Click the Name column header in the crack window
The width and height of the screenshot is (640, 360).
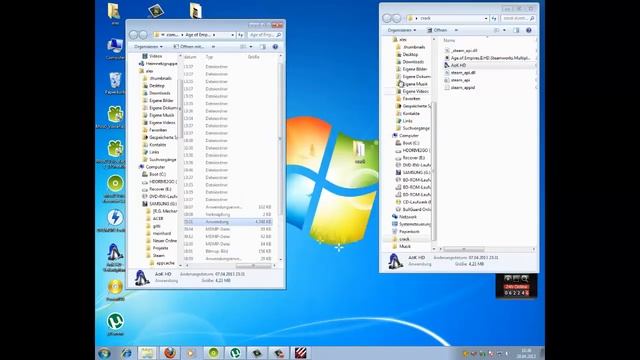click(x=449, y=40)
